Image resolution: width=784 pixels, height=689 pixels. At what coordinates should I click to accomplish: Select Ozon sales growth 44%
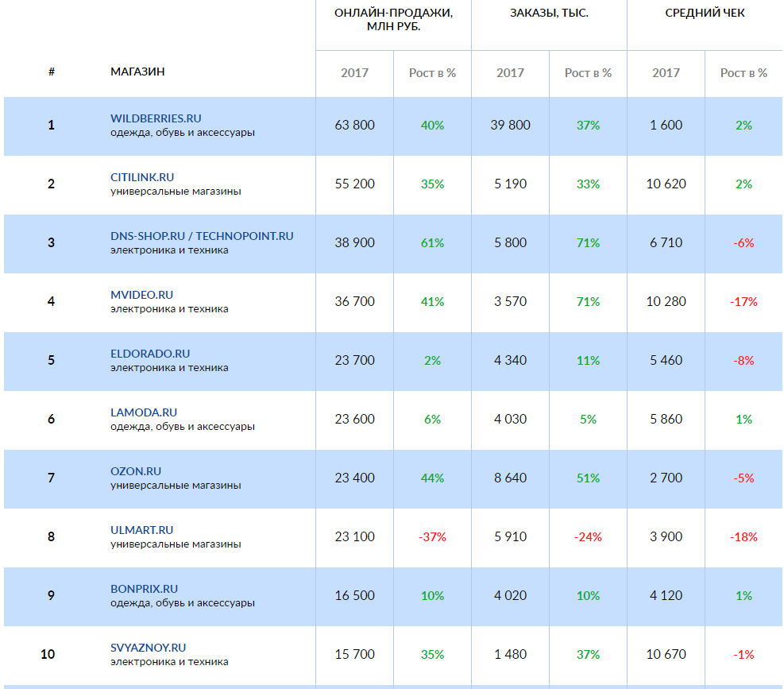coord(432,478)
